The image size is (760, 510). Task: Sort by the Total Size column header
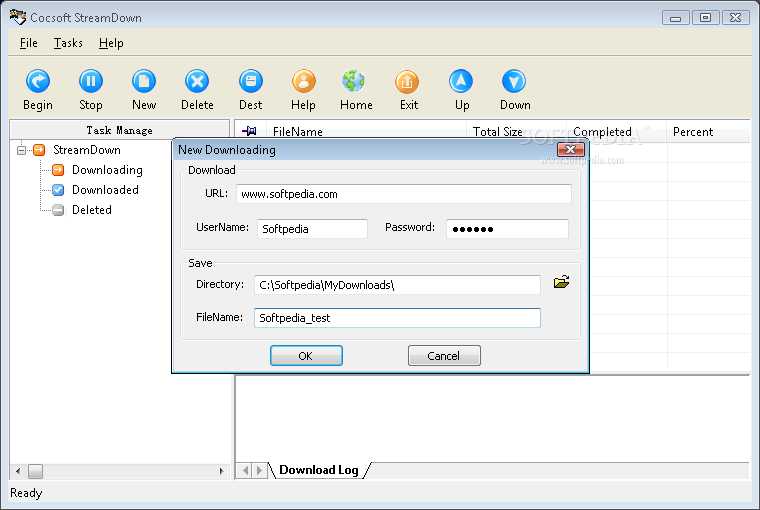click(516, 131)
